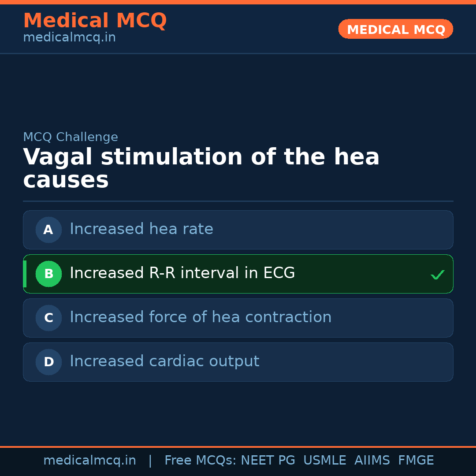
Task: Click the green letter B circle badge
Action: pos(48,274)
